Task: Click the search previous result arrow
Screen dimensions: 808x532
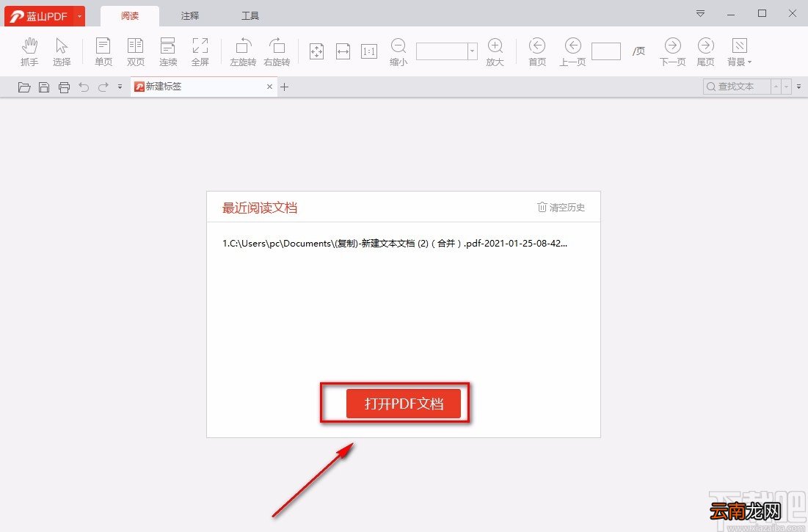Action: coord(776,87)
